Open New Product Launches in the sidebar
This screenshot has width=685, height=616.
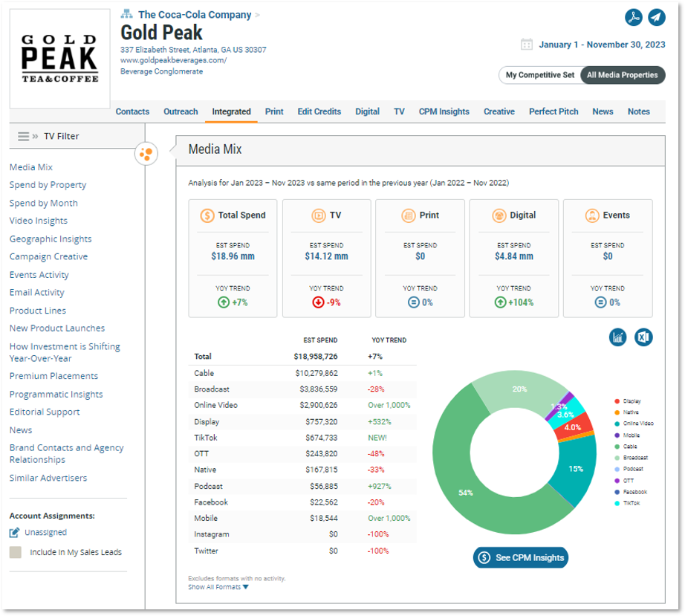[57, 328]
